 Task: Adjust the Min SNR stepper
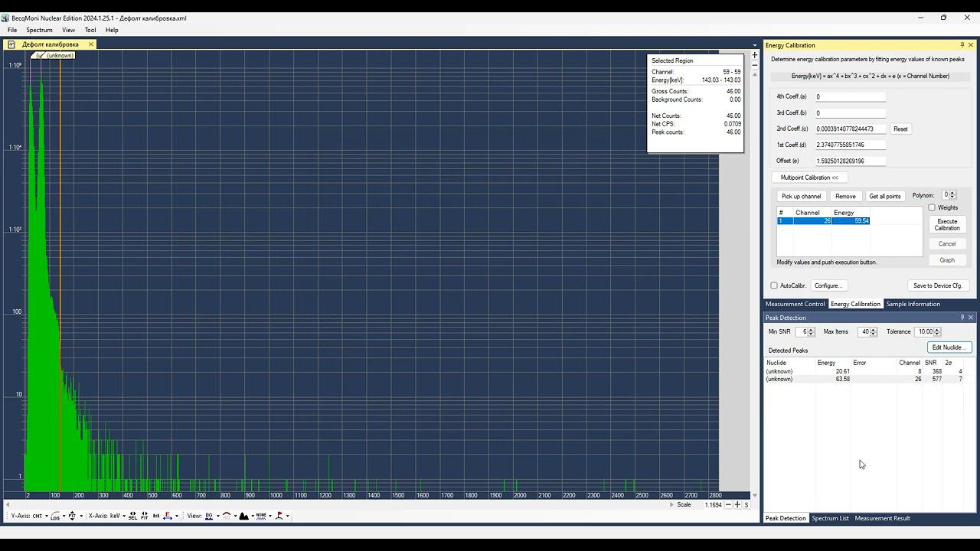[x=812, y=331]
